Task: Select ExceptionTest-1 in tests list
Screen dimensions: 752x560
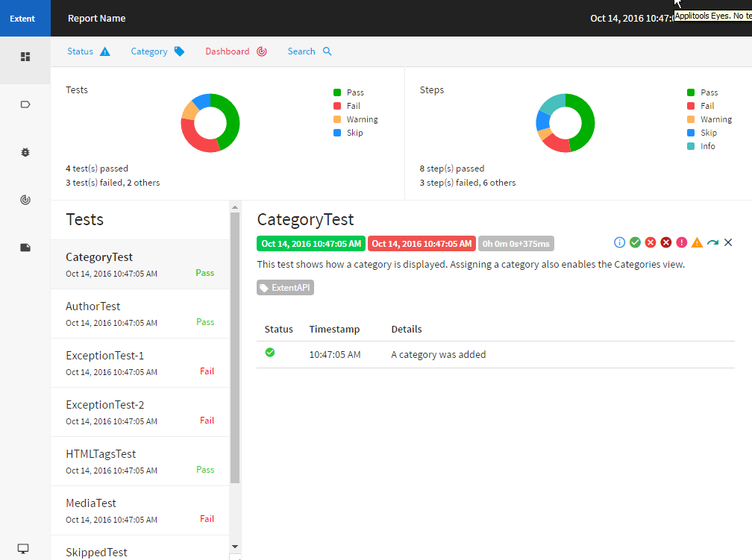Action: (140, 363)
